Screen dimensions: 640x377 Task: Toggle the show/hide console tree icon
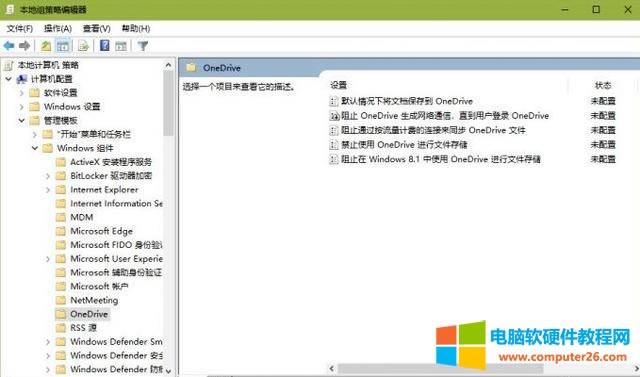tap(63, 46)
